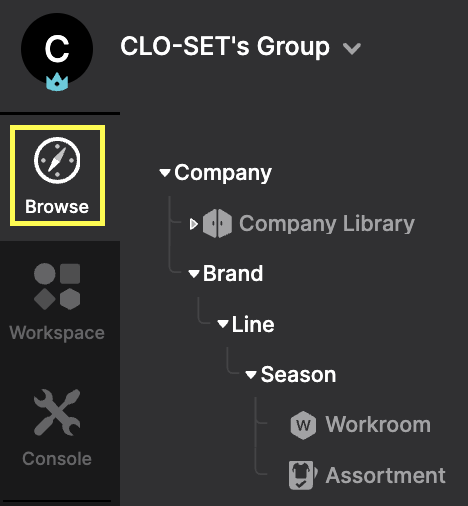Click the black C group avatar
The image size is (468, 506).
tap(57, 49)
